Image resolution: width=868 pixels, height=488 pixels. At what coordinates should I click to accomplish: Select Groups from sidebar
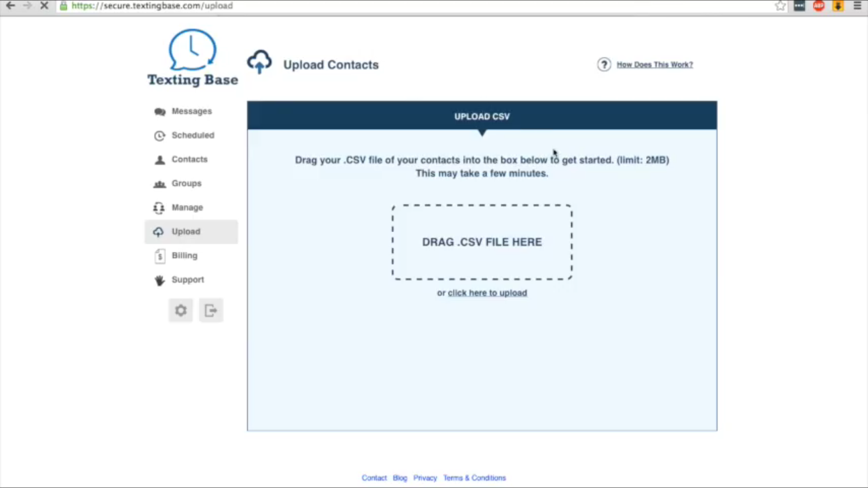pos(186,183)
